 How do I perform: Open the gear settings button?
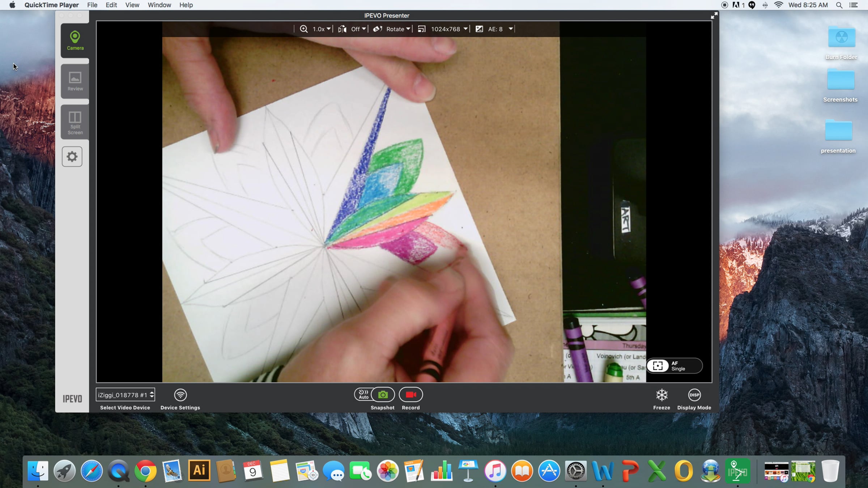point(72,157)
